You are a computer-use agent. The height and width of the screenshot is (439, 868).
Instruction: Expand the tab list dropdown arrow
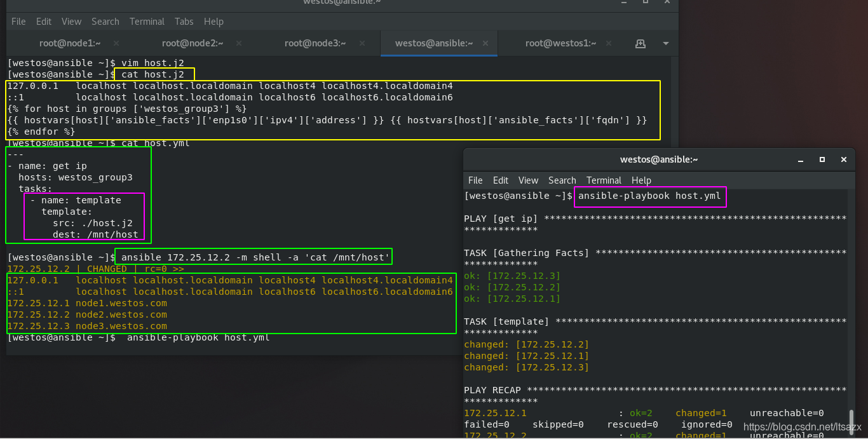point(666,44)
